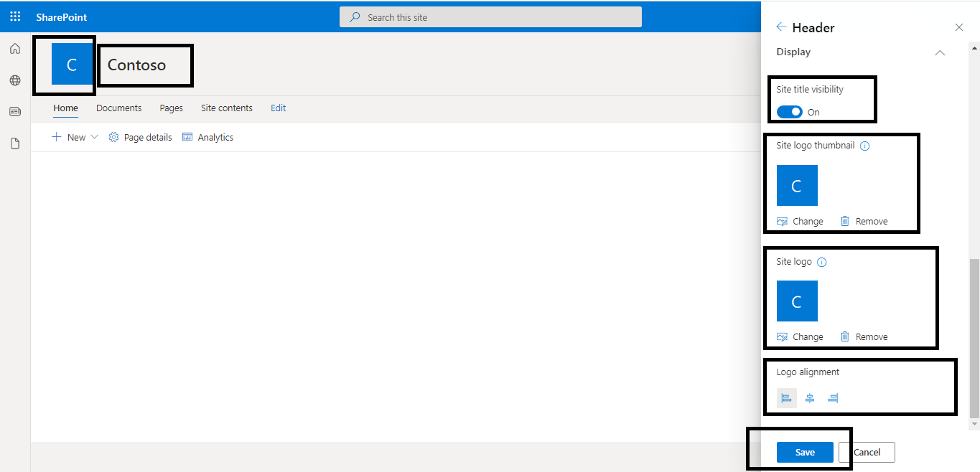
Task: Click the Edit navigation link
Action: point(279,108)
